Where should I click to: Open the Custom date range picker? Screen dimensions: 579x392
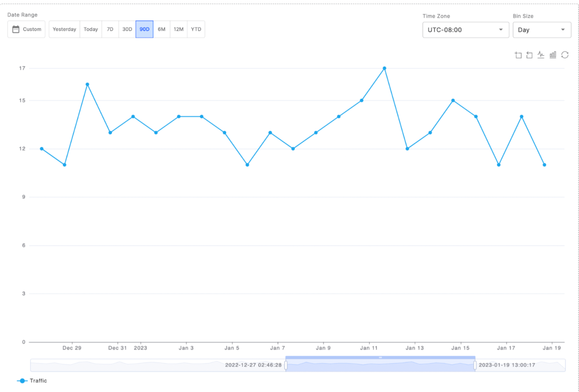tap(27, 29)
